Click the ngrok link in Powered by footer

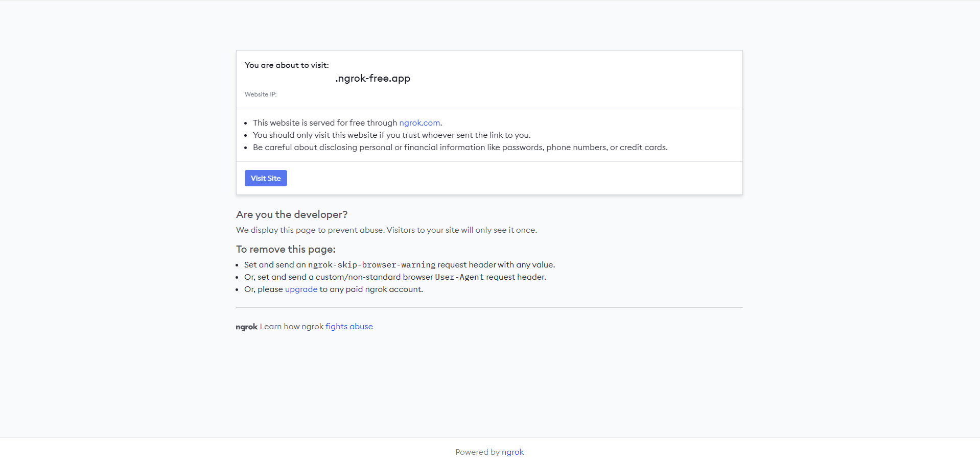[512, 452]
